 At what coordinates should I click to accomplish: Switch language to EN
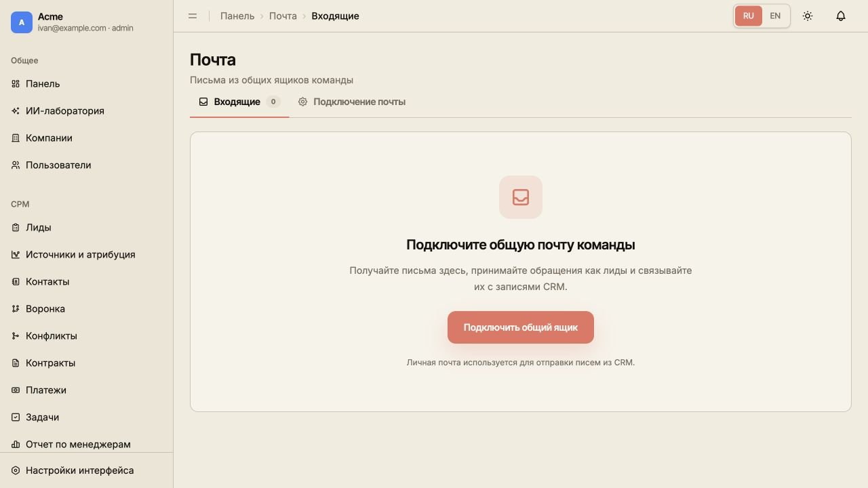point(775,16)
